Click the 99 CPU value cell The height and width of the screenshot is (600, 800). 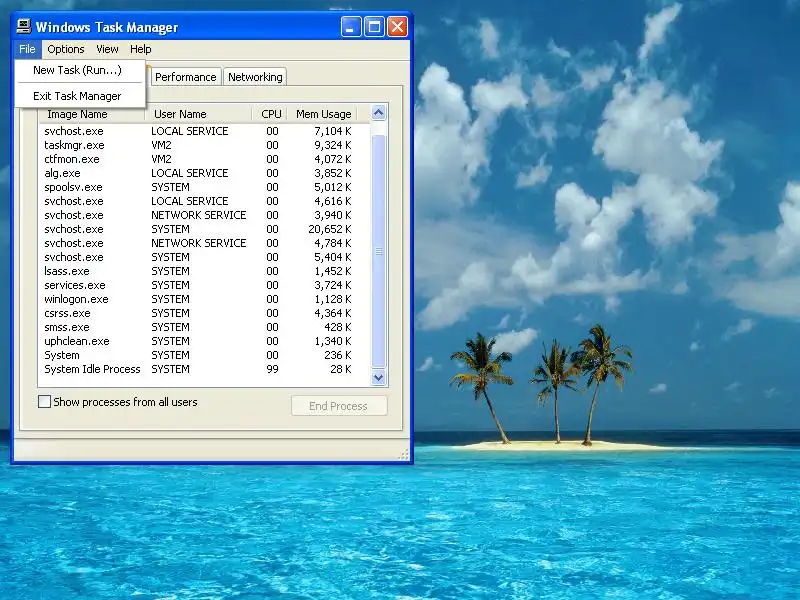(x=272, y=369)
